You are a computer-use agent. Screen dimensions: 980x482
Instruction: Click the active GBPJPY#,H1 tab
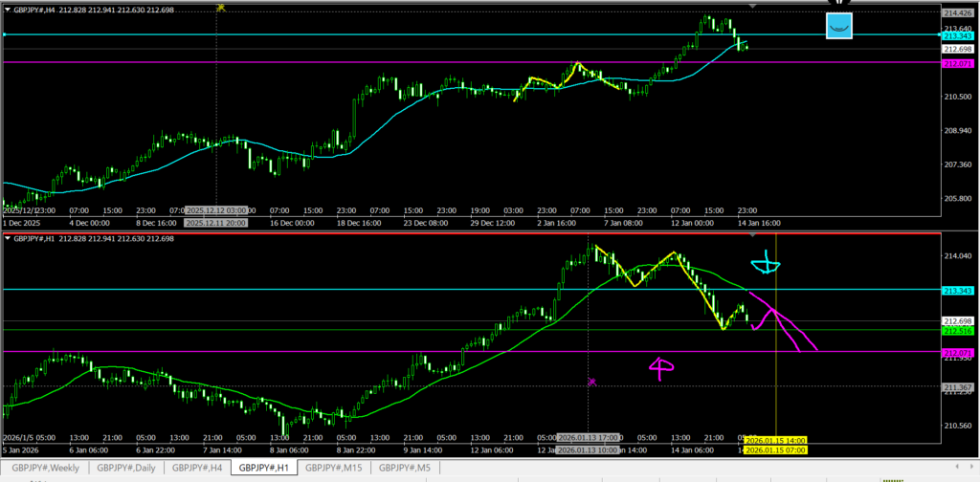pyautogui.click(x=264, y=468)
